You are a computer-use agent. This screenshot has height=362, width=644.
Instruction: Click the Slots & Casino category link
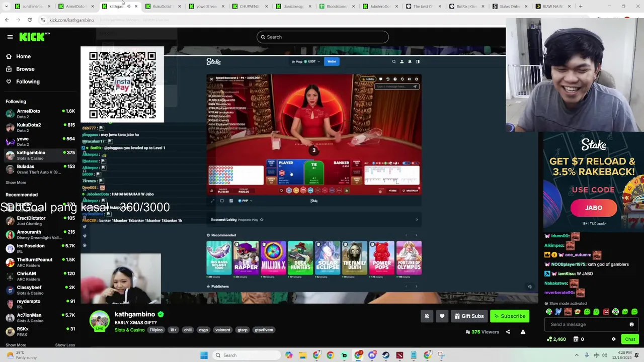[x=129, y=330]
